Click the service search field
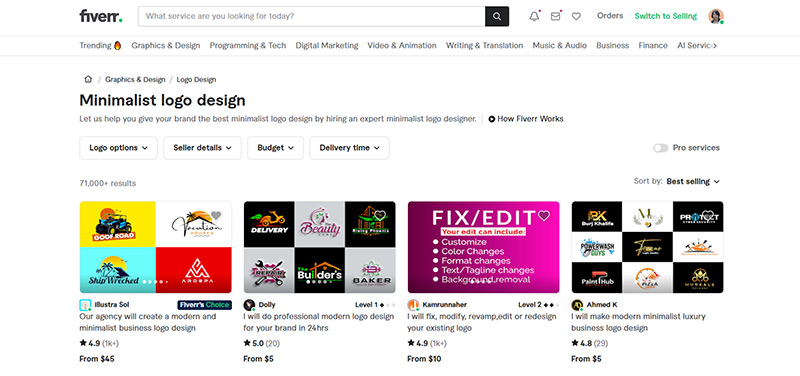The image size is (800, 376). point(312,16)
